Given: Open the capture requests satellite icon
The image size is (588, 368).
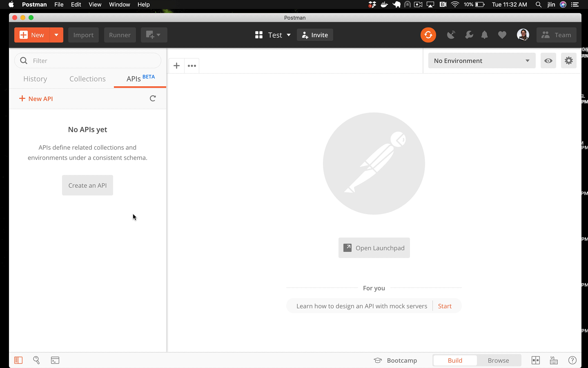Looking at the screenshot, I should point(451,35).
